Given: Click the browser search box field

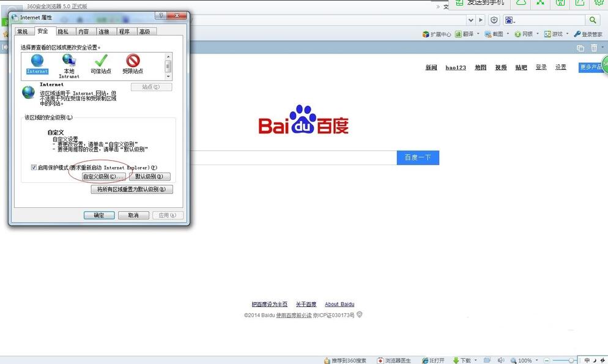Looking at the screenshot, I should click(551, 20).
